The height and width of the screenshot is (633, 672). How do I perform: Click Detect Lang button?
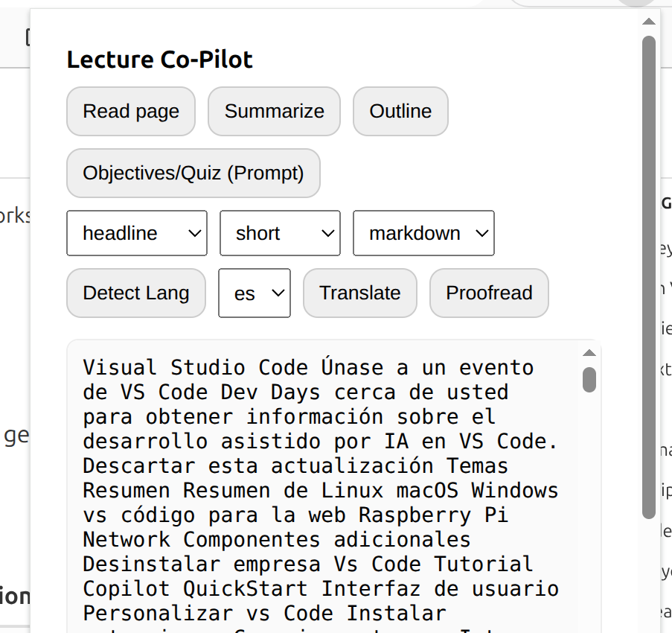136,293
